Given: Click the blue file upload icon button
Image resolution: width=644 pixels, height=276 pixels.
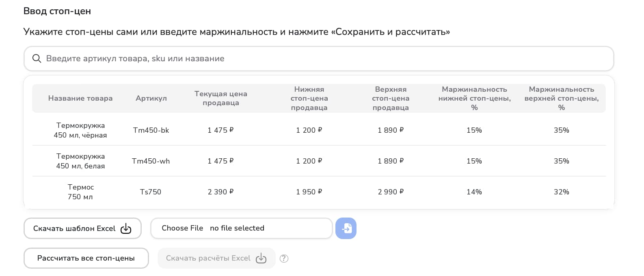Looking at the screenshot, I should [346, 228].
